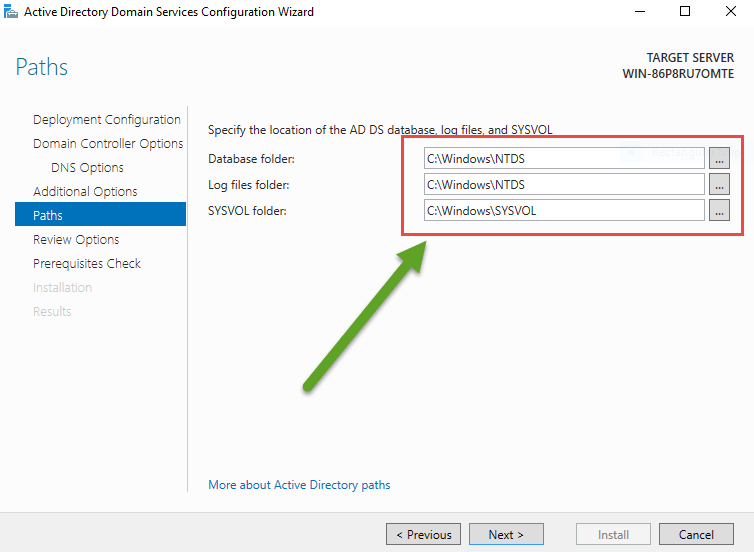
Task: Select DNS Options in the sidebar
Action: point(87,168)
